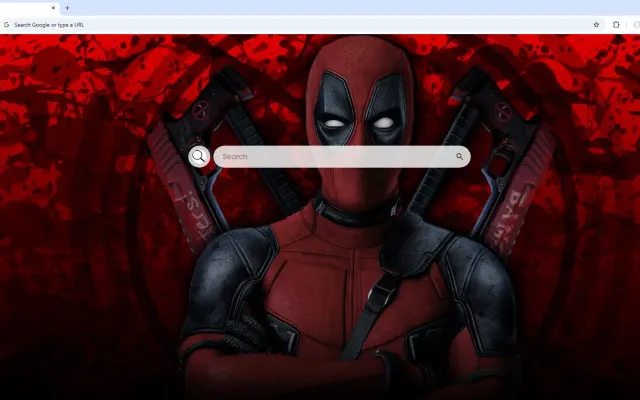Image resolution: width=640 pixels, height=400 pixels.
Task: Open a new tab with the plus button
Action: [67, 8]
